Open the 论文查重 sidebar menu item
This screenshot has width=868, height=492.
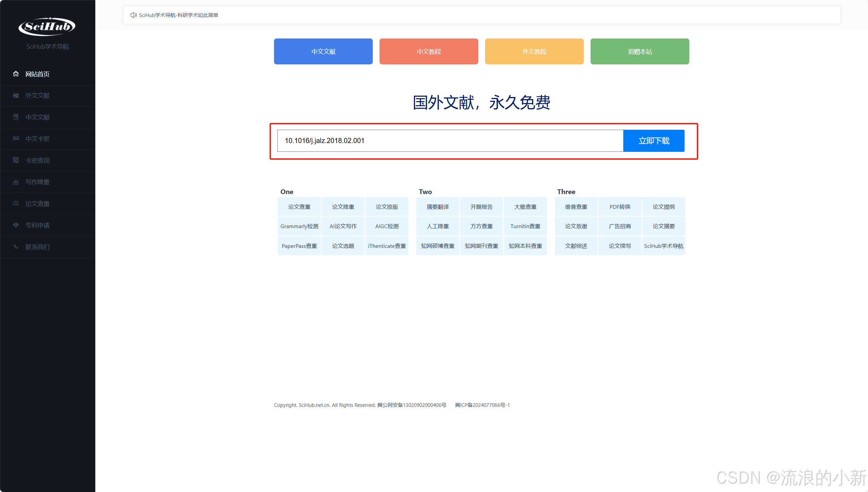coord(37,204)
